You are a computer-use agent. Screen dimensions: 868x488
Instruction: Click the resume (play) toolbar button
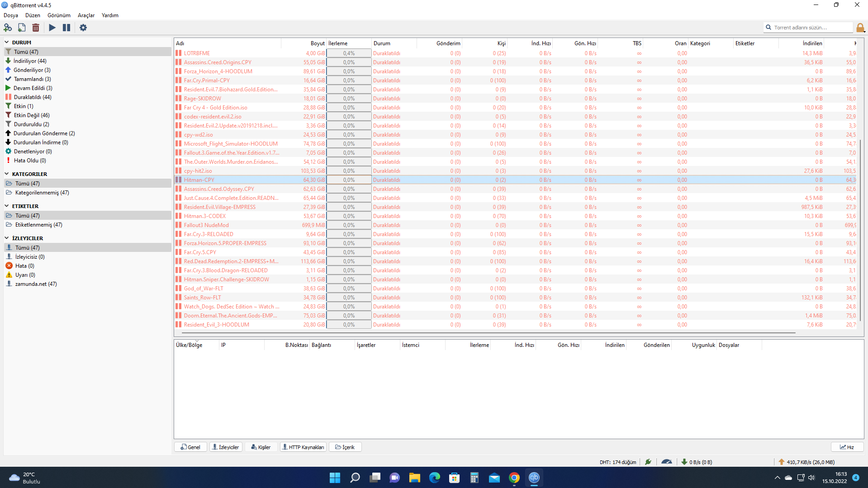coord(52,28)
